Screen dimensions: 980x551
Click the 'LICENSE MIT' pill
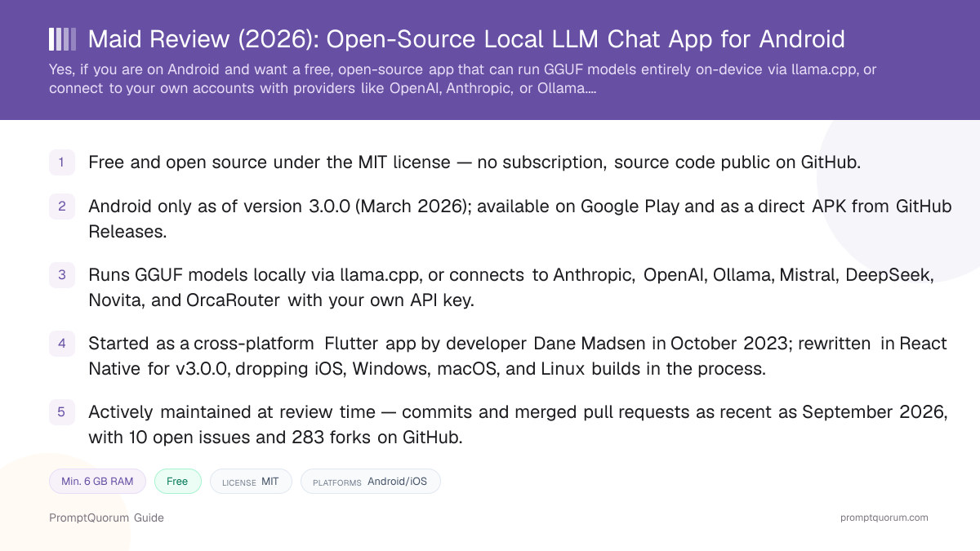[251, 482]
